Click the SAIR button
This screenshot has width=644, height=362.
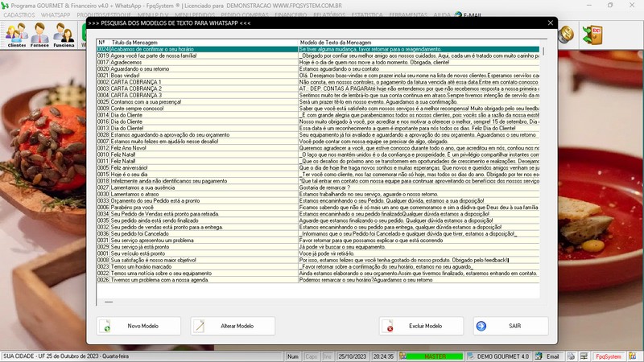[510, 326]
